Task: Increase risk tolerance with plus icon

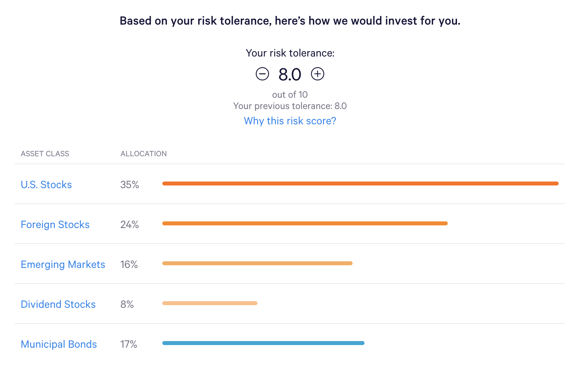Action: [317, 74]
